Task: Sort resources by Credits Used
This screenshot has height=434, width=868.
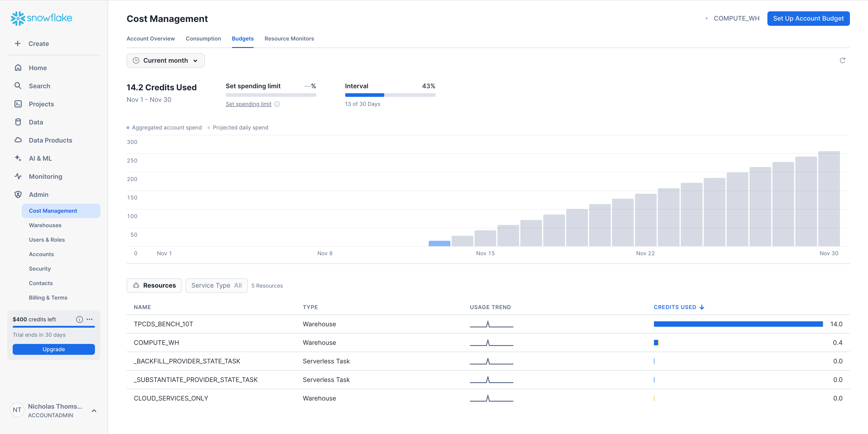Action: 679,307
